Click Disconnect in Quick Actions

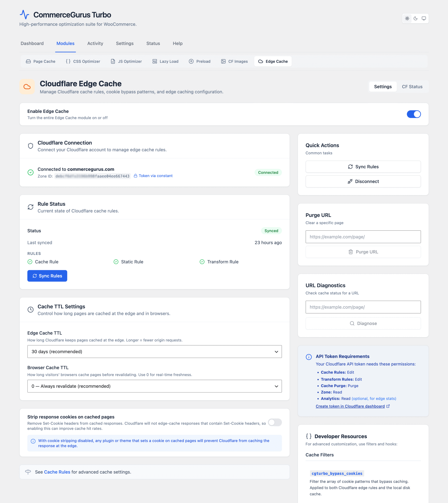click(x=363, y=182)
